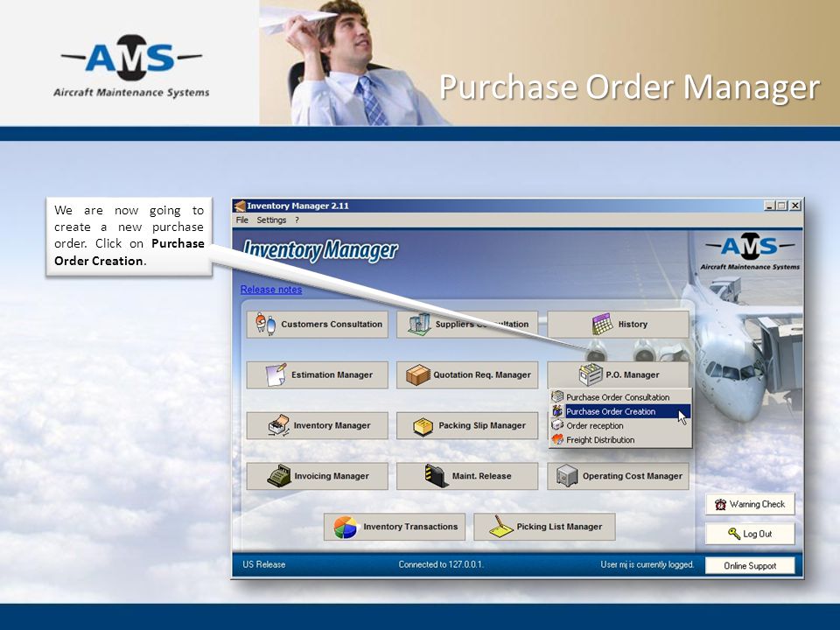
Task: Choose Purchase Order Creation menu entry
Action: [620, 411]
